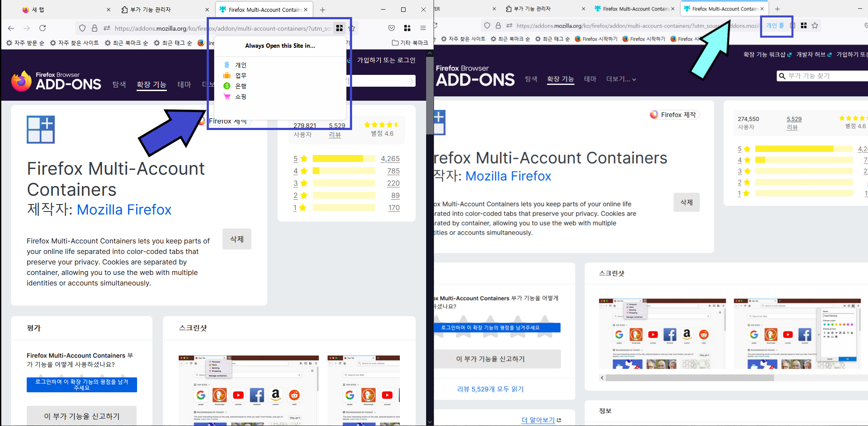
Task: Click the 더 알아보기 link in right window
Action: (541, 420)
